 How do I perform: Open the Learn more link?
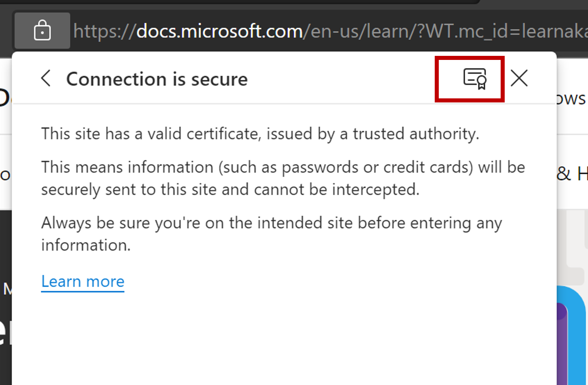[x=83, y=281]
